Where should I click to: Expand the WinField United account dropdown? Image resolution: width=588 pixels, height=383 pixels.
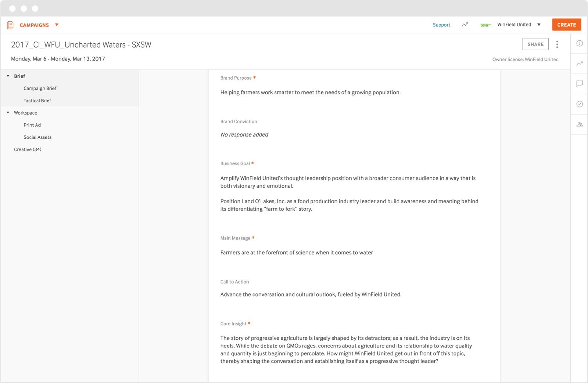pyautogui.click(x=539, y=25)
